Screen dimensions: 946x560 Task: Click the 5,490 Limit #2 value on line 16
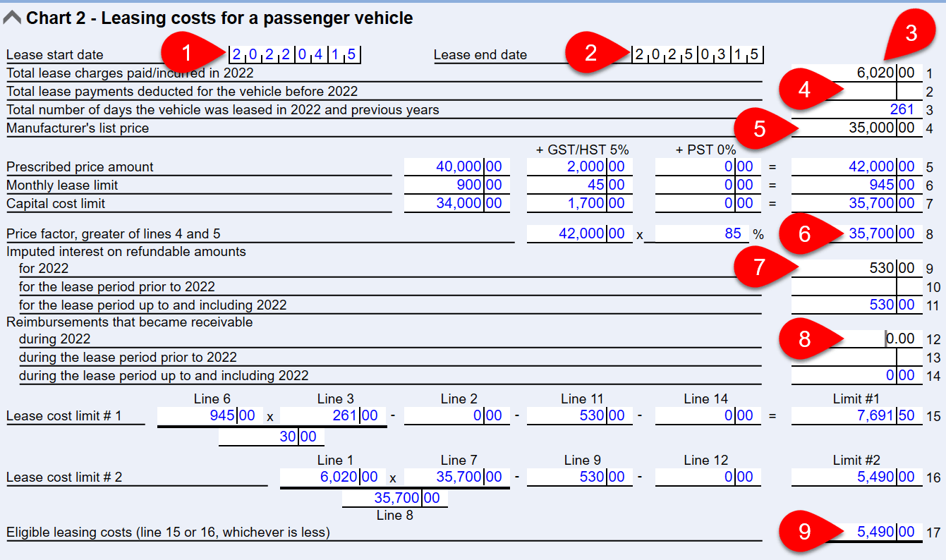click(x=856, y=477)
